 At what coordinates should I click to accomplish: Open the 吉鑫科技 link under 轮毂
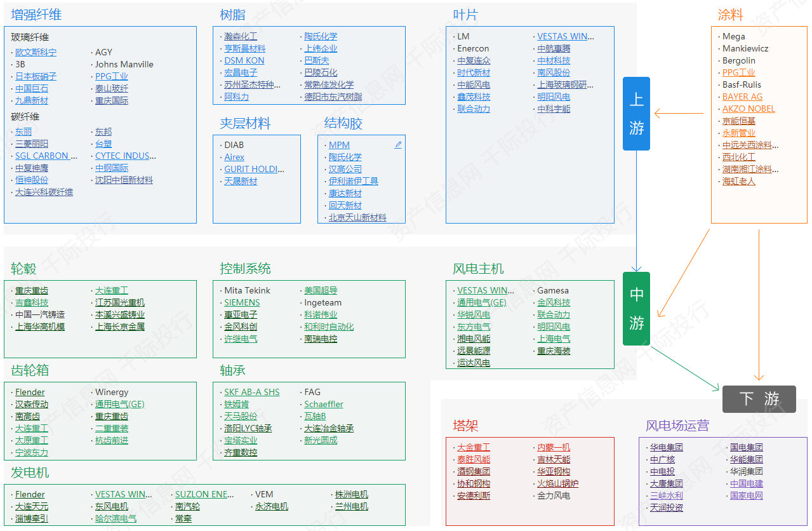click(x=32, y=302)
